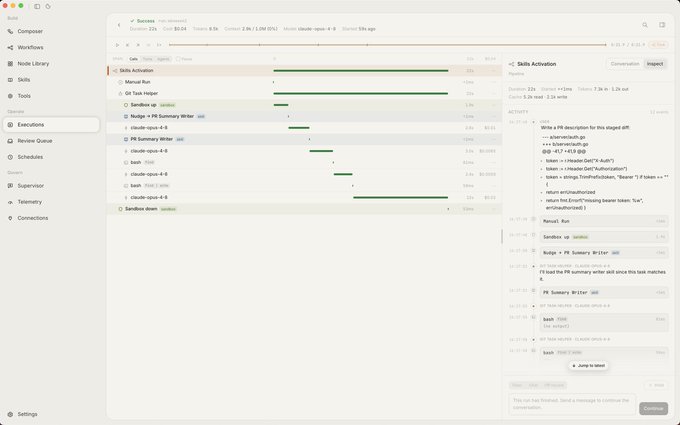Click the model name claude-opus-4-8 in header
Image resolution: width=680 pixels, height=425 pixels.
pyautogui.click(x=317, y=29)
